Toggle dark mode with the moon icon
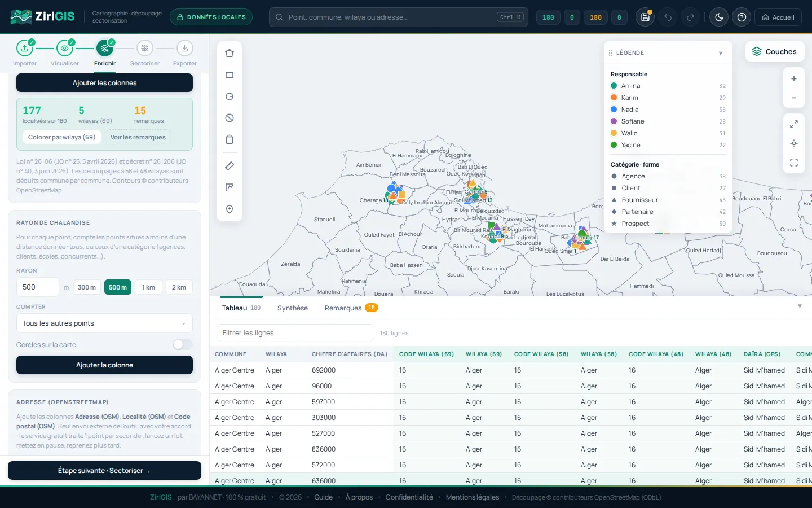This screenshot has height=508, width=812. 719,17
